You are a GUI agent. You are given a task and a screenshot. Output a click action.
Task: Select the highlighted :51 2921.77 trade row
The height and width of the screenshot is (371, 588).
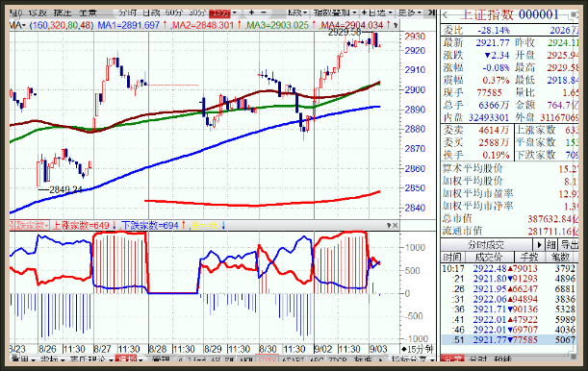[508, 340]
